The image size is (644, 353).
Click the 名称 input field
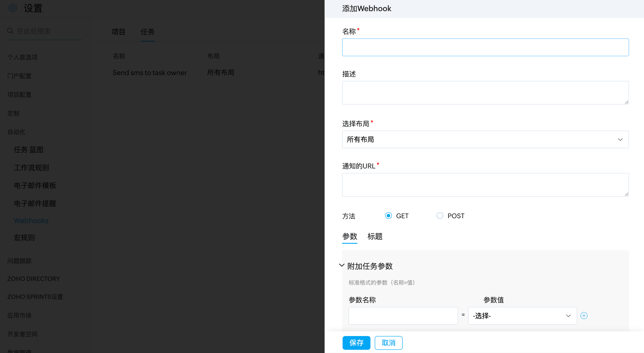point(485,47)
